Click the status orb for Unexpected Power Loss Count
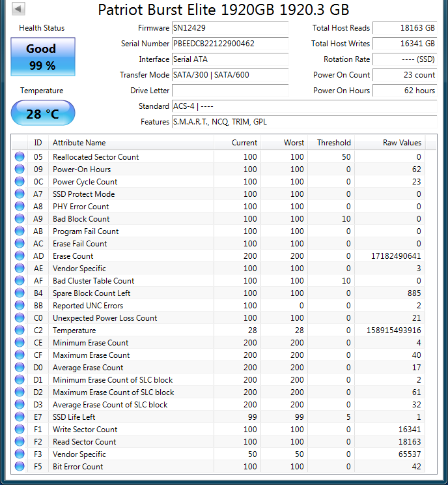The image size is (448, 485). pyautogui.click(x=20, y=317)
